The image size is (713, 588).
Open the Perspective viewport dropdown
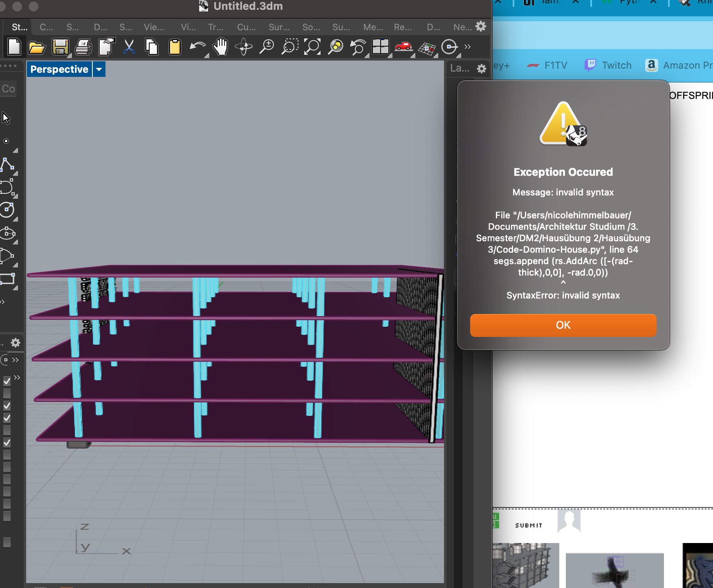click(x=99, y=69)
